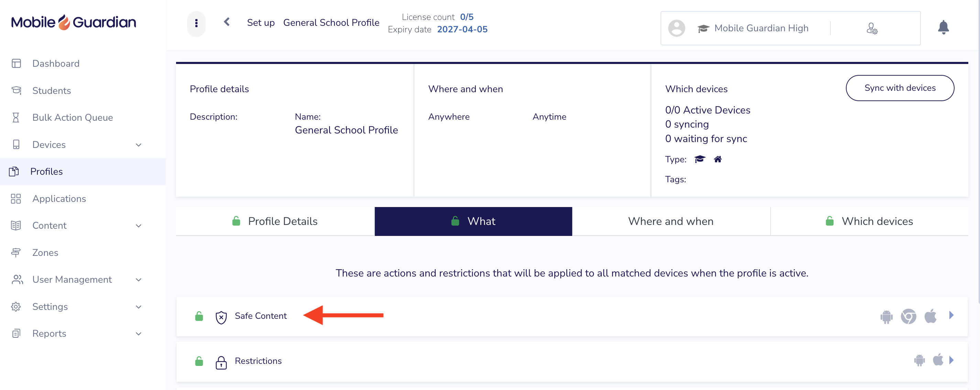Image resolution: width=980 pixels, height=390 pixels.
Task: Click the Chrome icon on Safe Content row
Action: pos(908,316)
